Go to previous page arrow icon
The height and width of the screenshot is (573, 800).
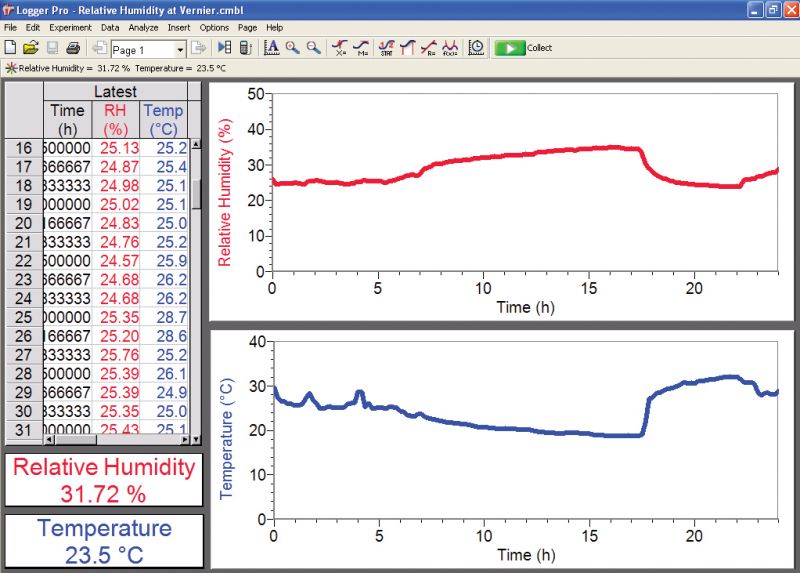(99, 48)
